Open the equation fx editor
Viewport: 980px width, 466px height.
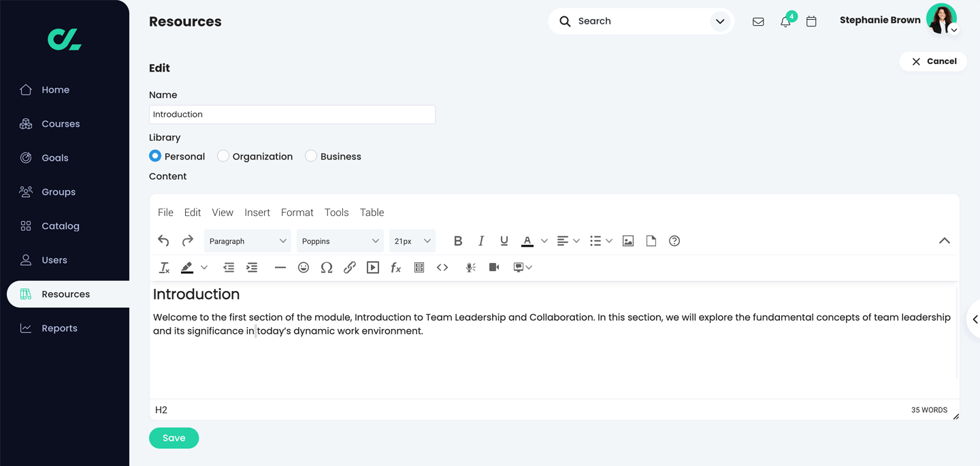(x=396, y=268)
